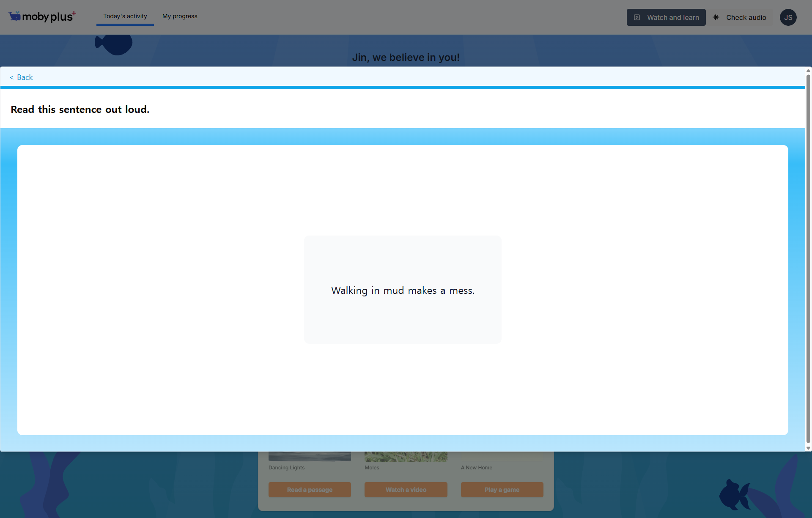The image size is (812, 518).
Task: Open the Today's activity tab
Action: (125, 16)
